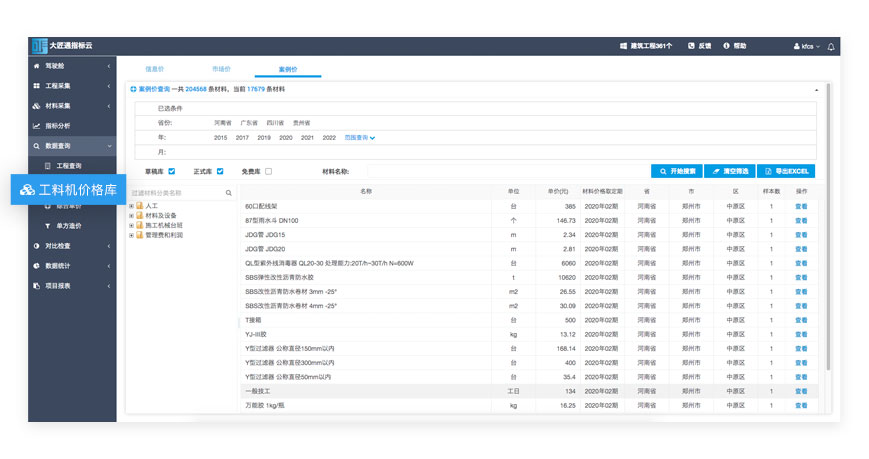The height and width of the screenshot is (459, 869).
Task: Expand the 材料及设备 tree node
Action: (131, 216)
